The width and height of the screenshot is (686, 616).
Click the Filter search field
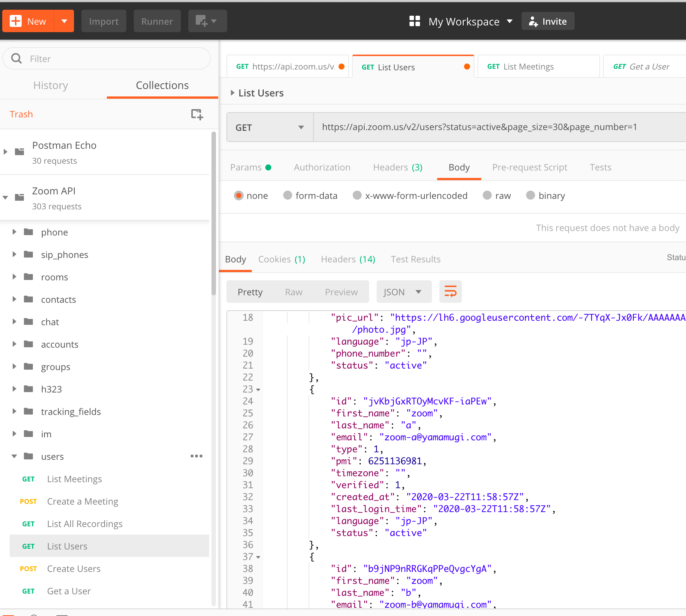106,59
